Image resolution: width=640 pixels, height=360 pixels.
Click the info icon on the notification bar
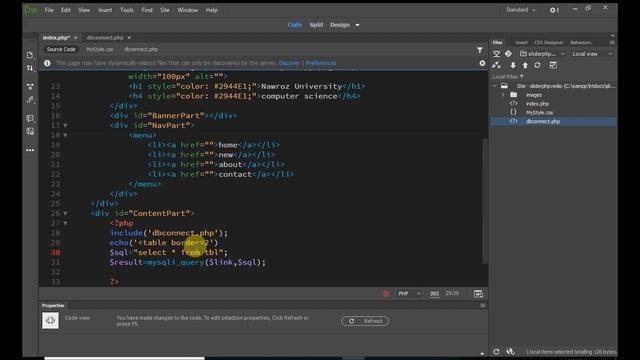tap(47, 63)
